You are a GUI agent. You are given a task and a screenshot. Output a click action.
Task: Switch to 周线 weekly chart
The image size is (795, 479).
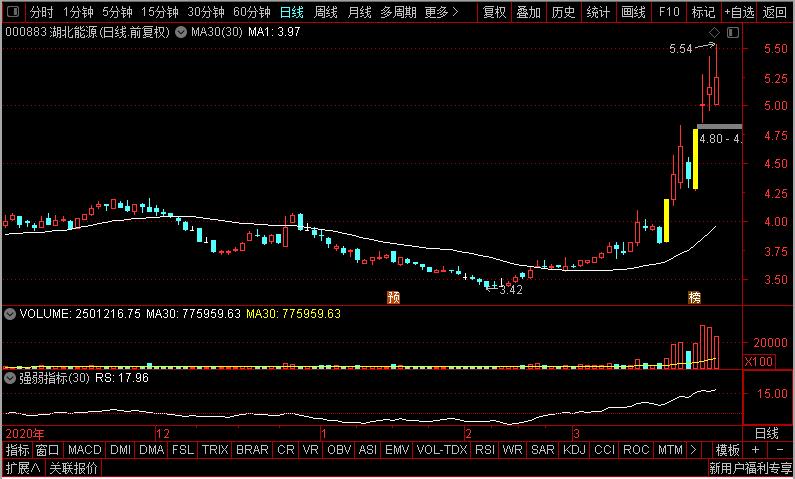coord(326,12)
